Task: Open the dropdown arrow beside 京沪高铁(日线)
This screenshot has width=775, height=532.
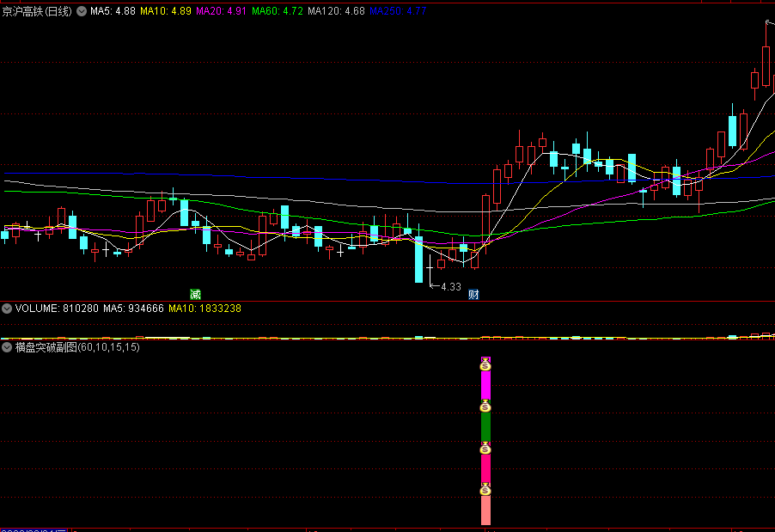Action: pyautogui.click(x=82, y=11)
